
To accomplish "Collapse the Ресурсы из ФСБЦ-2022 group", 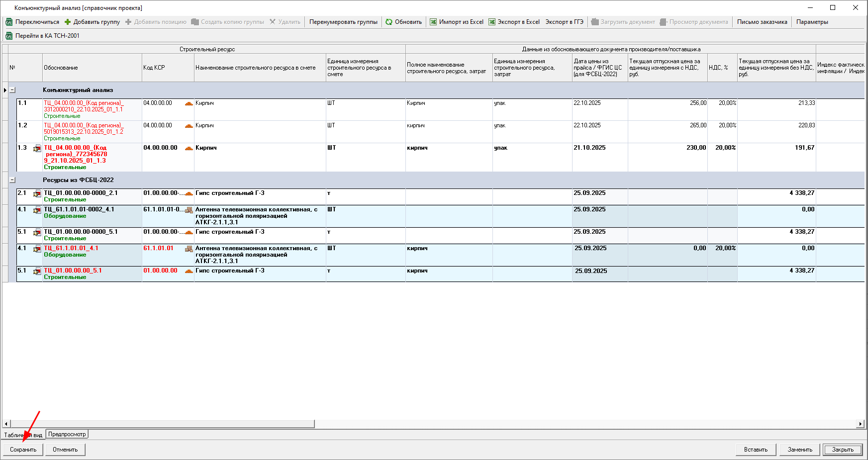I will (x=12, y=180).
